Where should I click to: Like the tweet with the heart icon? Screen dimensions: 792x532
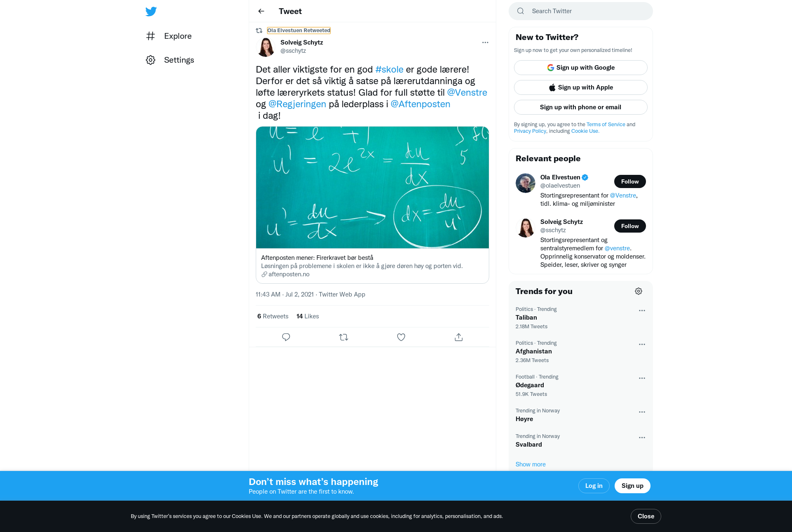[x=401, y=337]
